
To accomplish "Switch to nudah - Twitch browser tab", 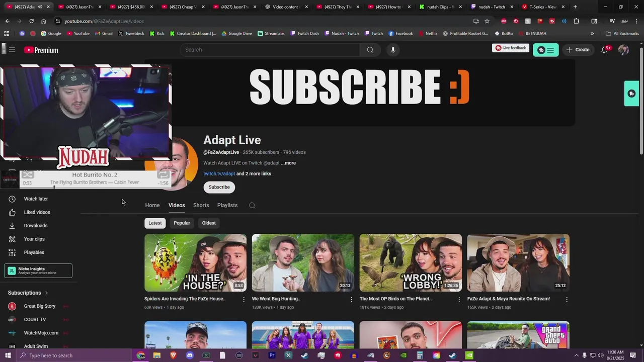I will tap(492, 7).
